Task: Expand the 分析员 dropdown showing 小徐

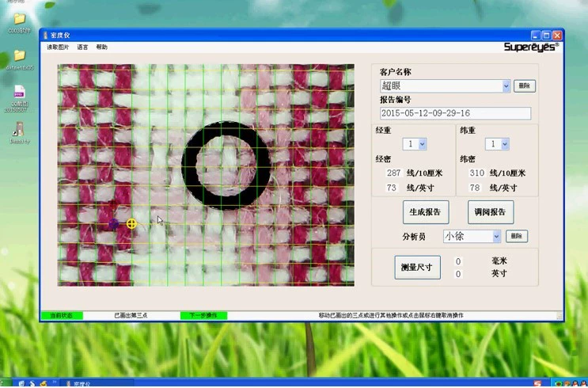Action: [496, 237]
